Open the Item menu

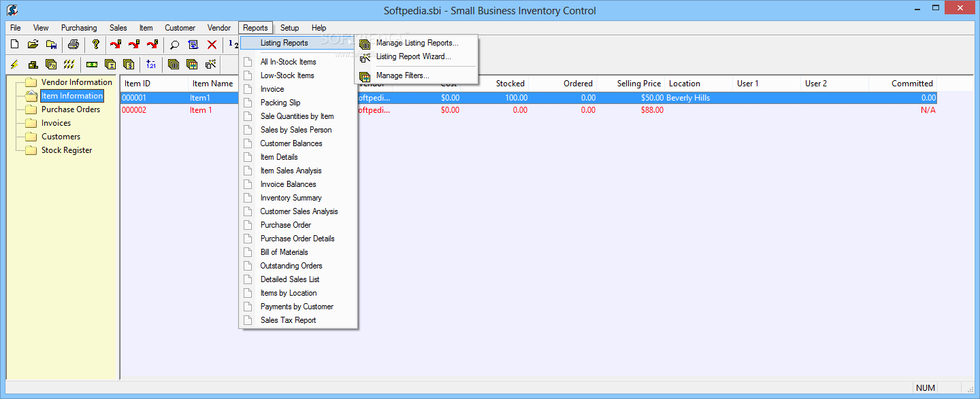(146, 28)
